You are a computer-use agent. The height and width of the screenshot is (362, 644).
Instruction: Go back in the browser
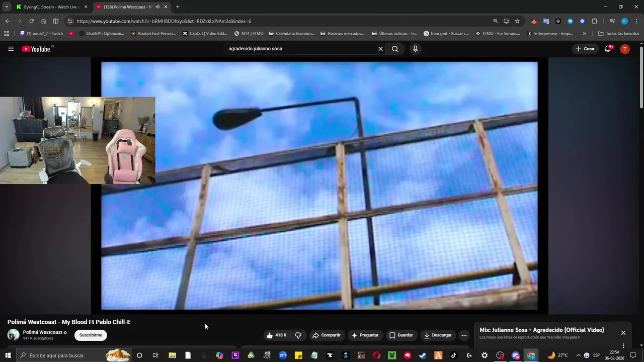tap(7, 21)
